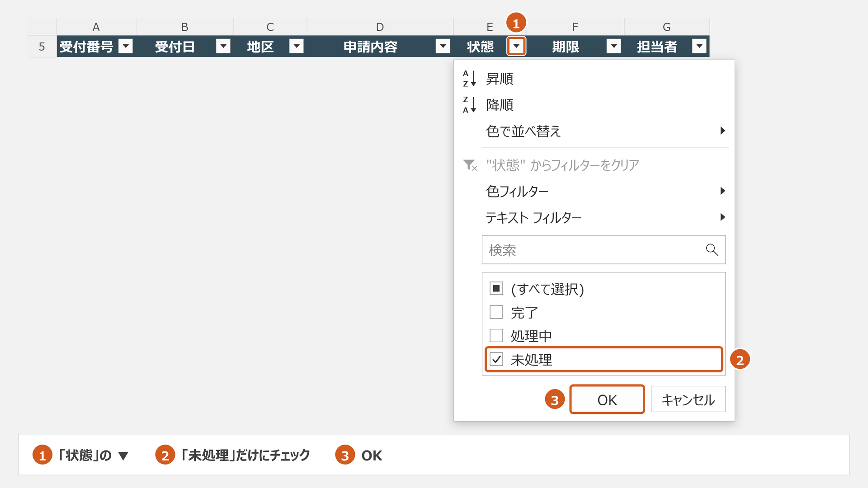
Task: Select column B header
Action: (x=184, y=27)
